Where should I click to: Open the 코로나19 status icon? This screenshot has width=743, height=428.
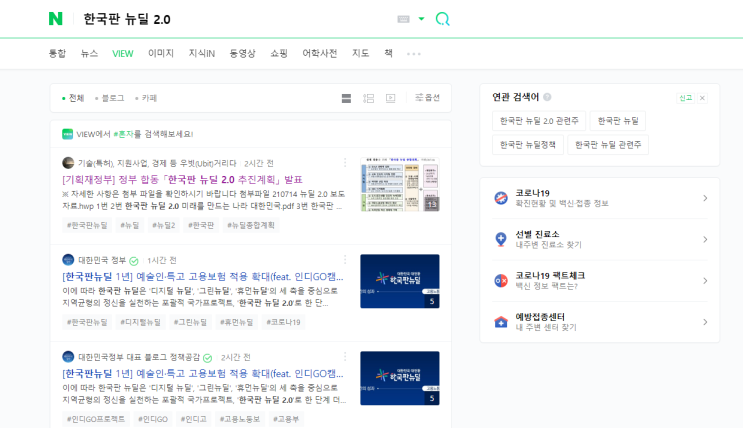pyautogui.click(x=501, y=198)
